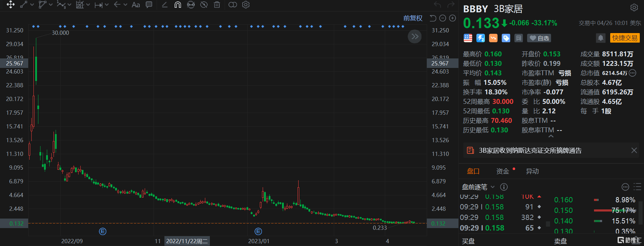Open drawing toolbar settings gear

pyautogui.click(x=246, y=5)
